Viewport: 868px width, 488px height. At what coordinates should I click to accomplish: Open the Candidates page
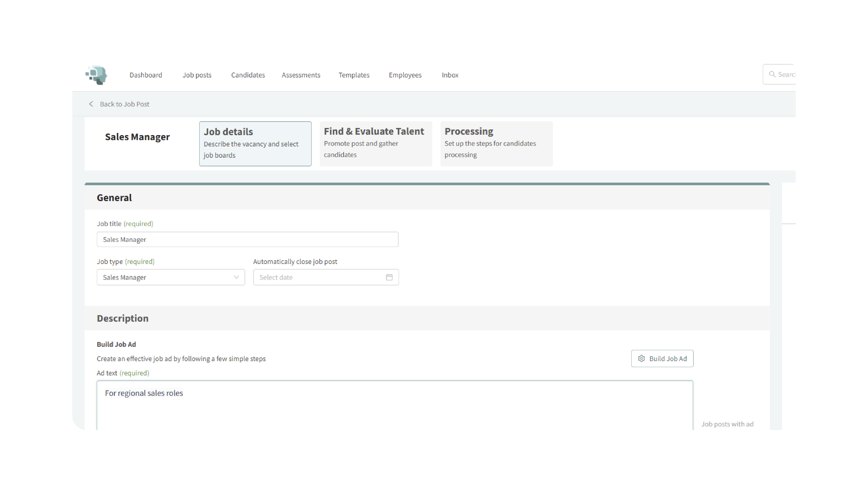click(248, 75)
